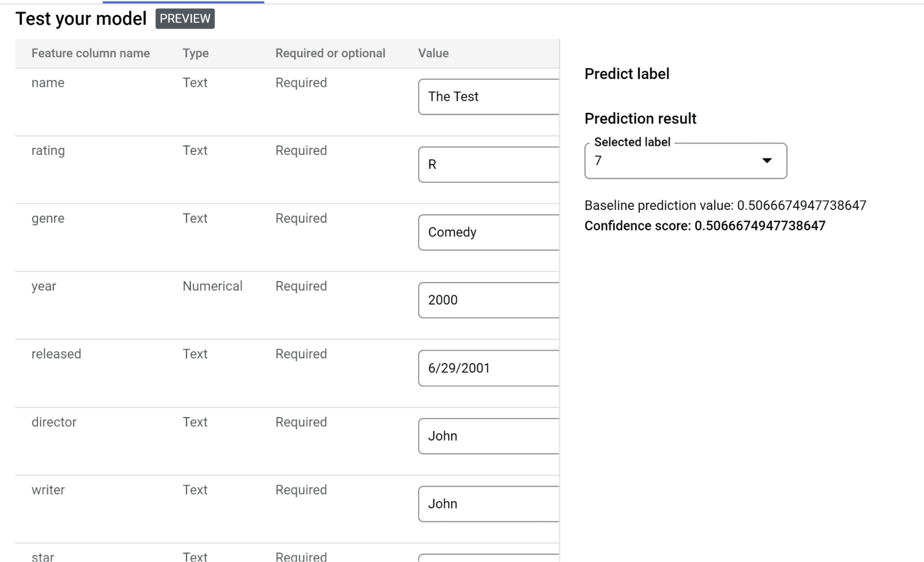Click the Test your model heading
Image resolution: width=924 pixels, height=562 pixels.
81,19
